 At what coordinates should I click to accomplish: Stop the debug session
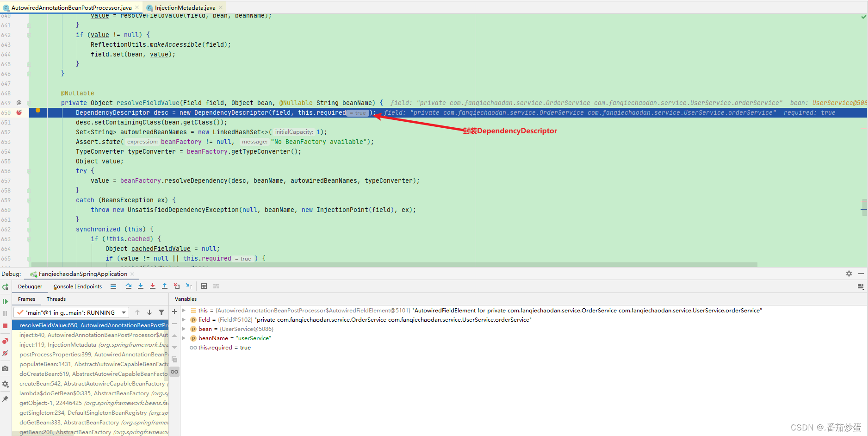[6, 326]
